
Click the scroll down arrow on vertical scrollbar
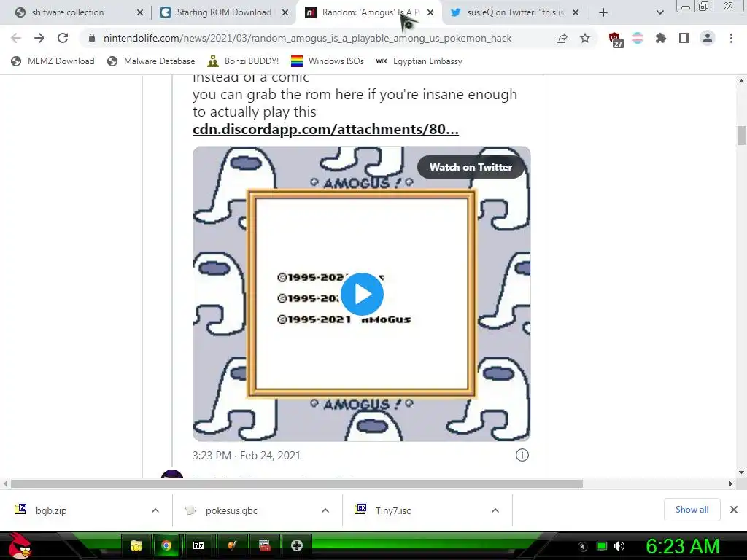tap(741, 472)
